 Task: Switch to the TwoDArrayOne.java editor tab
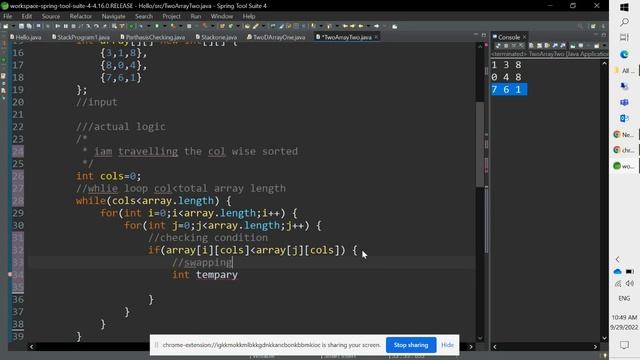tap(276, 37)
